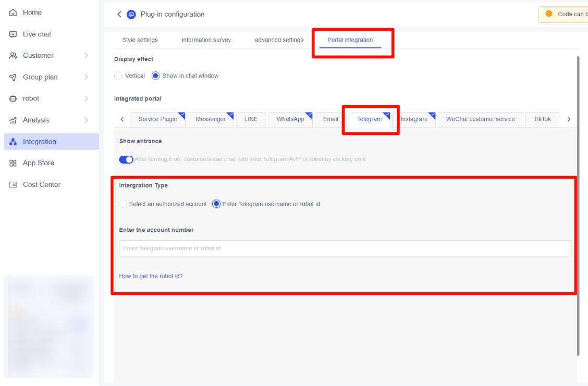The image size is (588, 386).
Task: Click the Live chat icon
Action: (13, 34)
